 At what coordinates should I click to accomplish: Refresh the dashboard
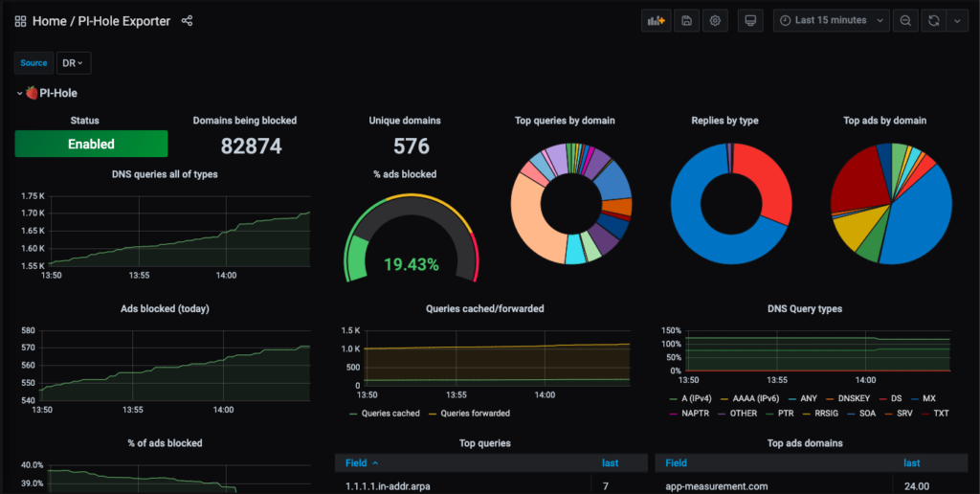tap(934, 20)
